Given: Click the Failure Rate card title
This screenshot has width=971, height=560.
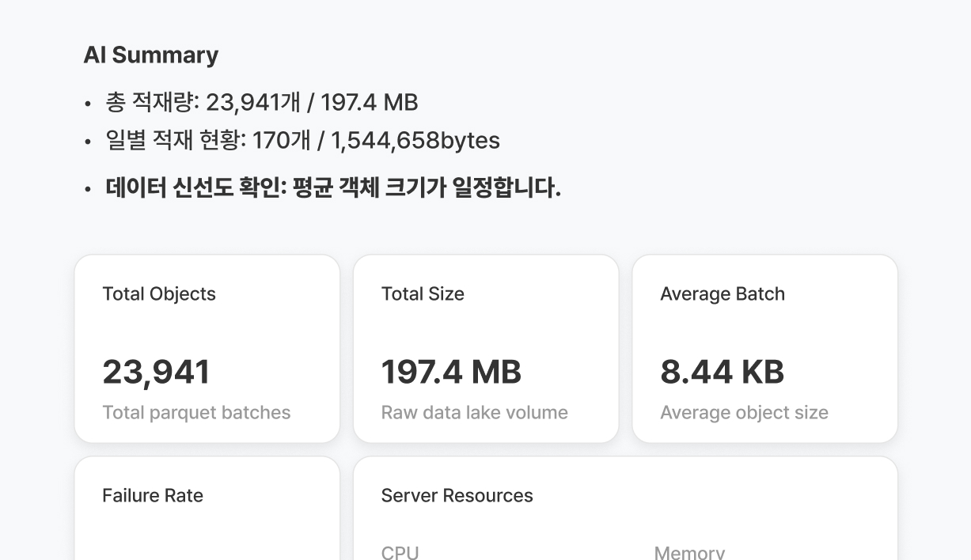Looking at the screenshot, I should click(153, 496).
